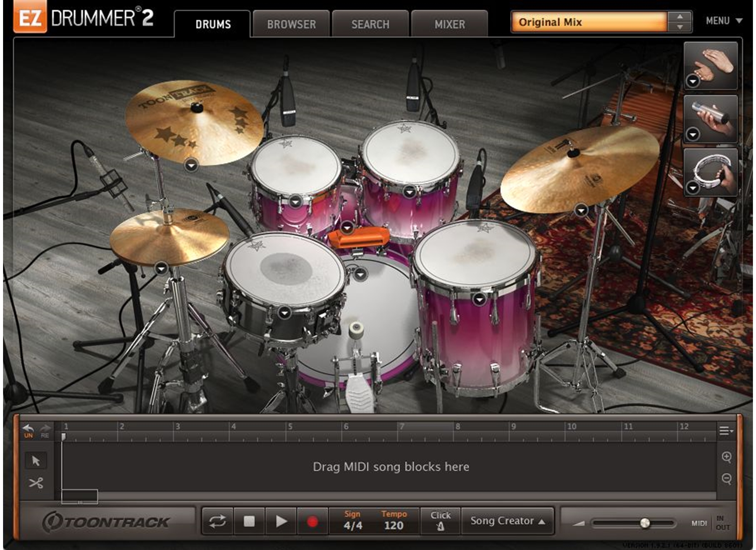
Task: Switch to the MIXER tab
Action: click(449, 24)
